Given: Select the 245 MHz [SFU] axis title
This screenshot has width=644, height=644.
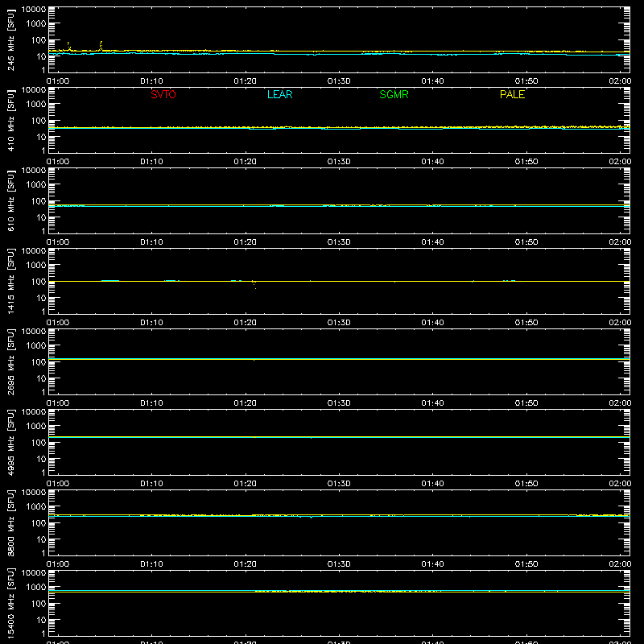Looking at the screenshot, I should (x=11, y=39).
